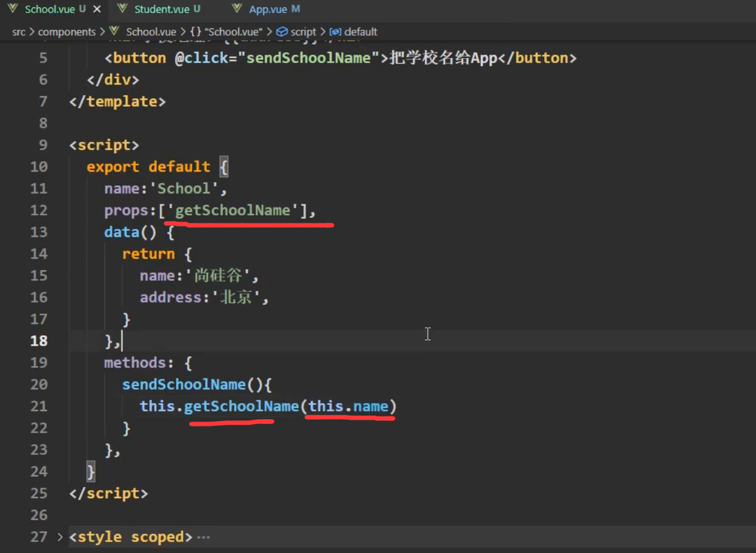Click the 'return' keyword
This screenshot has width=756, height=553.
tap(148, 254)
